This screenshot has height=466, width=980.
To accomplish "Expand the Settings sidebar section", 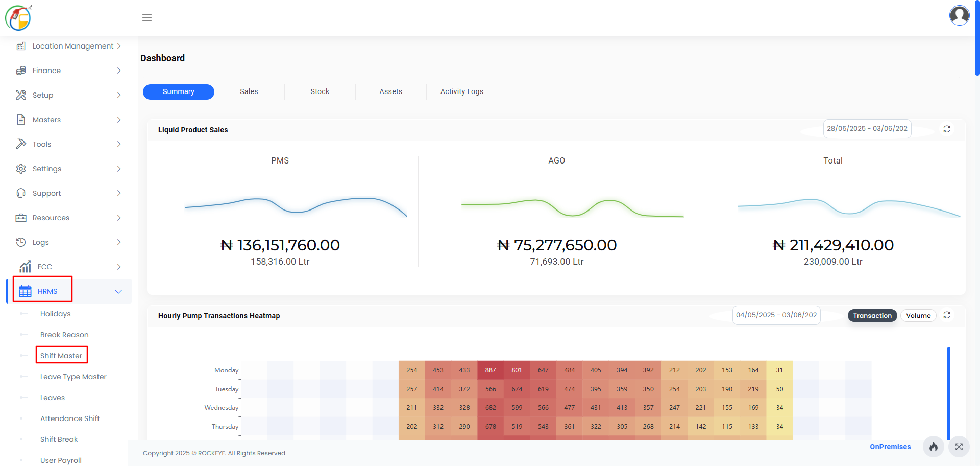I will [69, 169].
